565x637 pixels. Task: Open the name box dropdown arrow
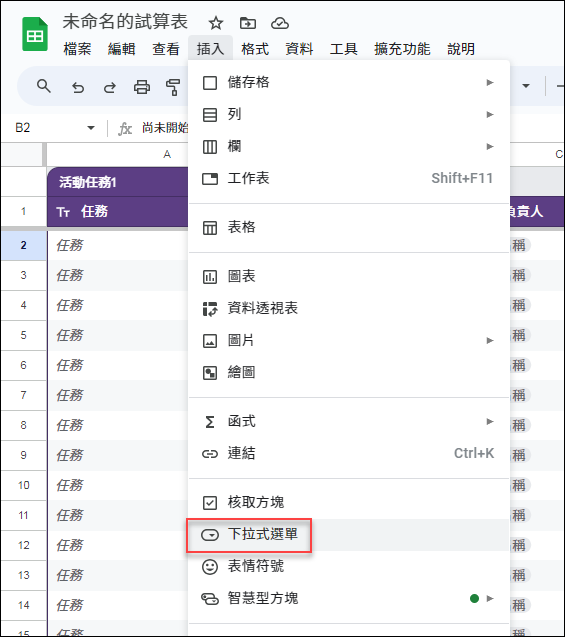coord(91,128)
